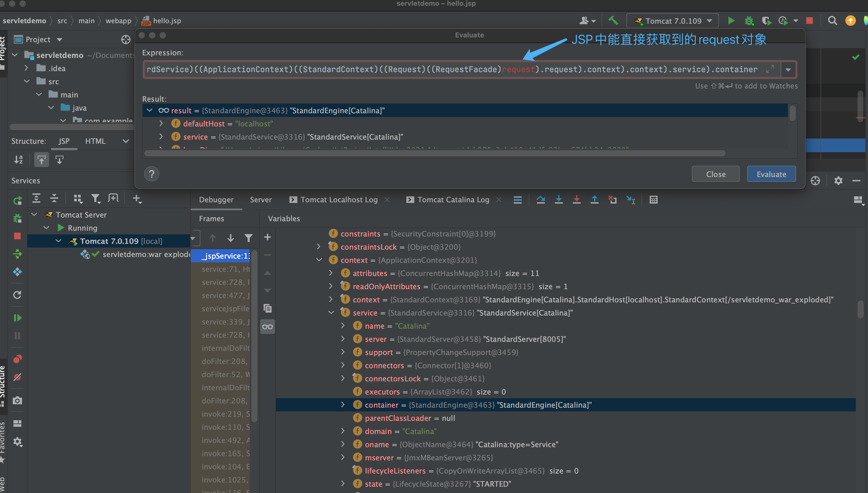Select the _jspService stack frame
Screen dimensions: 868x493
(221, 256)
